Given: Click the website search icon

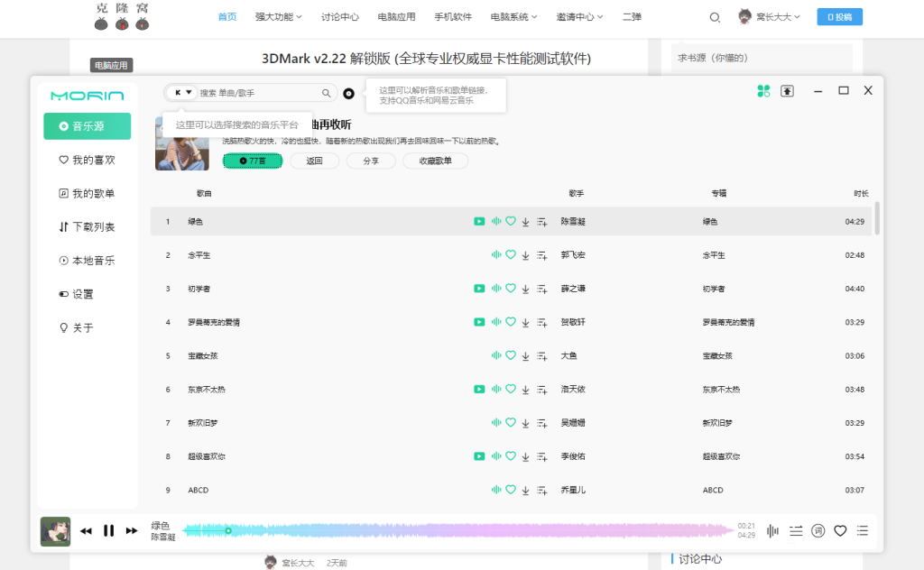Looking at the screenshot, I should tap(715, 17).
